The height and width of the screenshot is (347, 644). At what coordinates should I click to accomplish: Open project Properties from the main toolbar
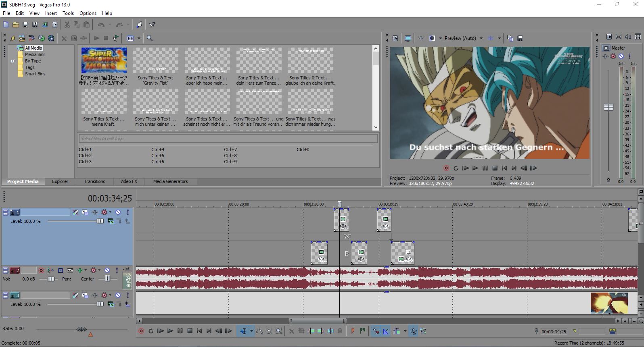54,25
